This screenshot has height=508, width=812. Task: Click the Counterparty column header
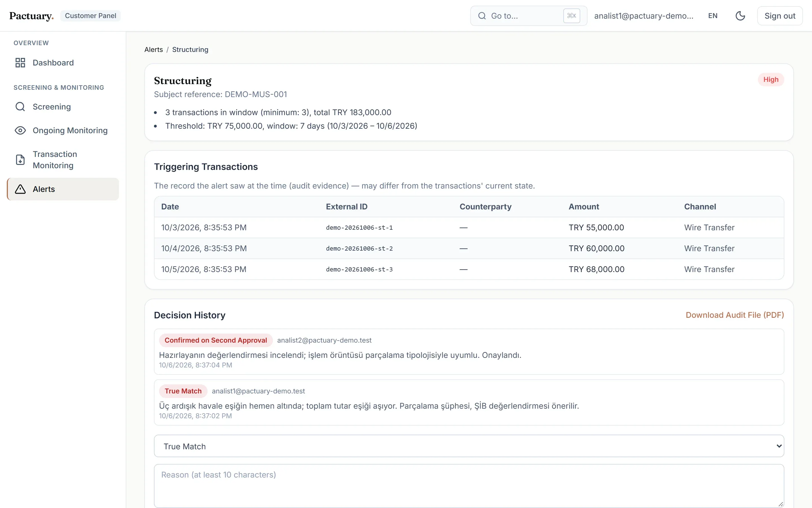(x=485, y=207)
